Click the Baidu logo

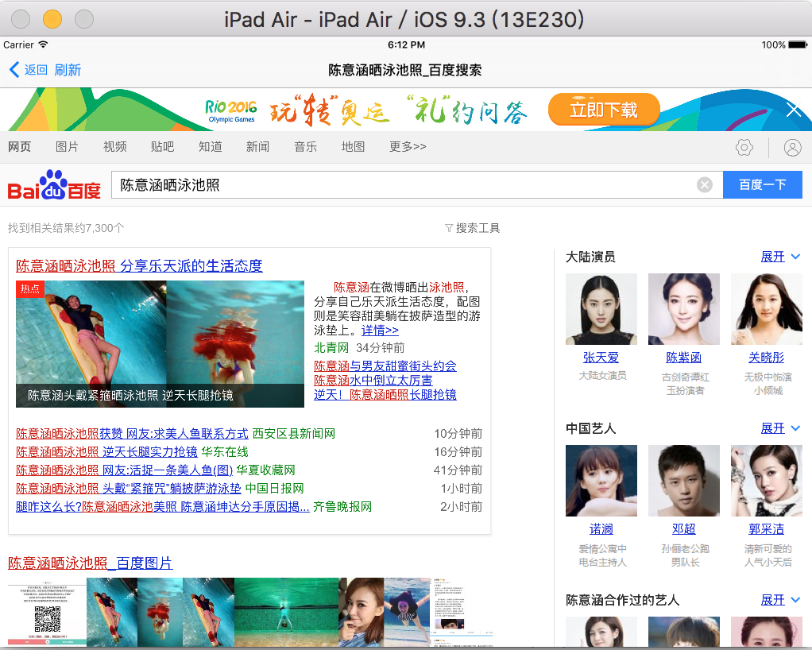[54, 185]
